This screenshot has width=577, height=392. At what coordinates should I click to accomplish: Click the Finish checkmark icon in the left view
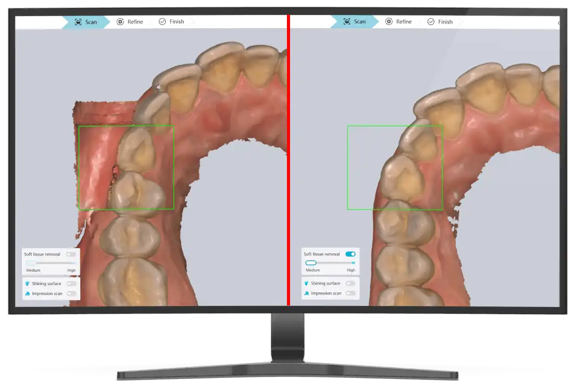coord(162,22)
